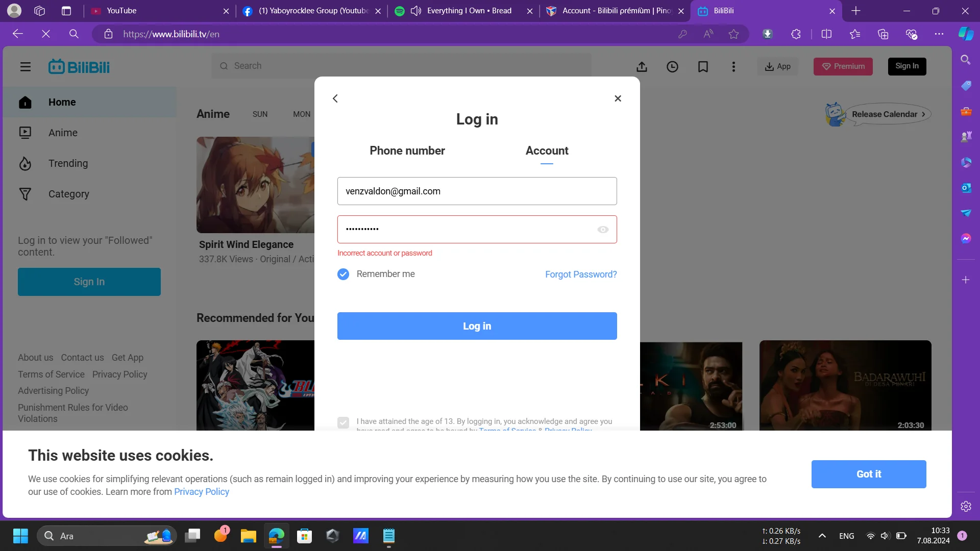Open About us link
The image size is (980, 551).
pyautogui.click(x=35, y=358)
